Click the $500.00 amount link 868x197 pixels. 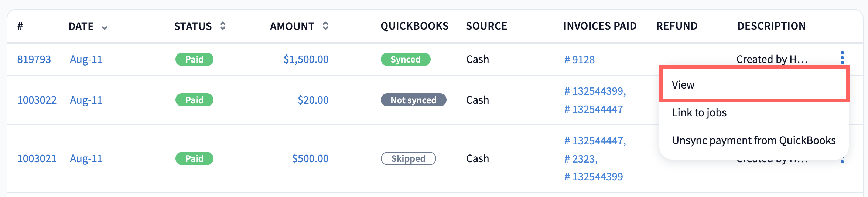(x=310, y=158)
